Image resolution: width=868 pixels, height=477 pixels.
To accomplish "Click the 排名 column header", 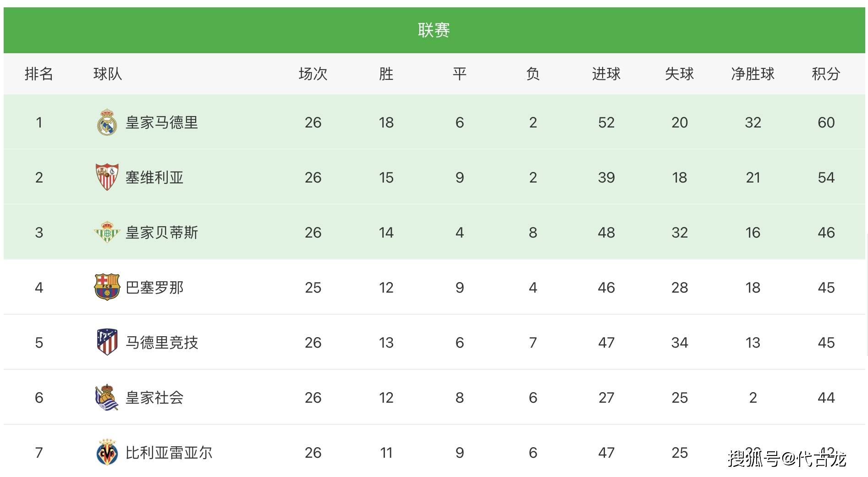I will pos(39,74).
